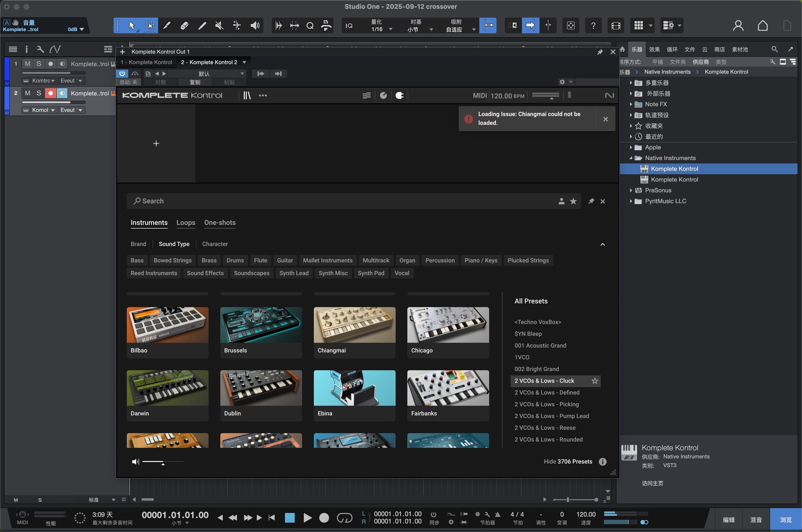
Task: Toggle monitor on track 2
Action: [x=62, y=93]
